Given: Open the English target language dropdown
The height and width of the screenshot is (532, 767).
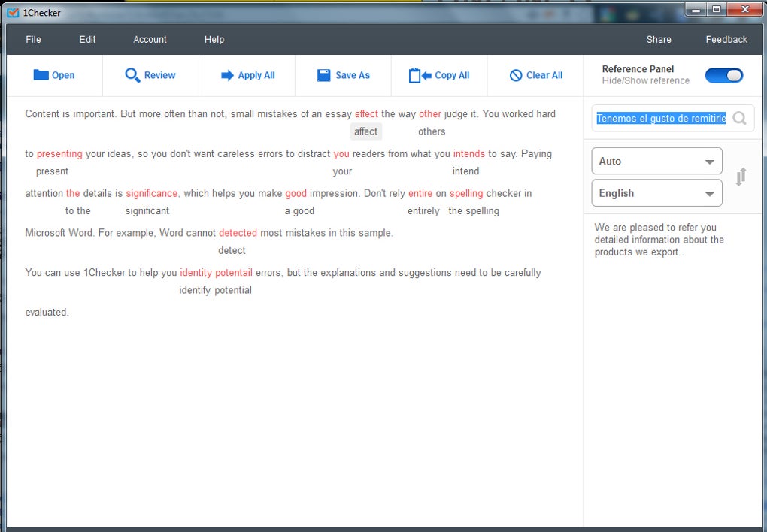Looking at the screenshot, I should point(656,193).
